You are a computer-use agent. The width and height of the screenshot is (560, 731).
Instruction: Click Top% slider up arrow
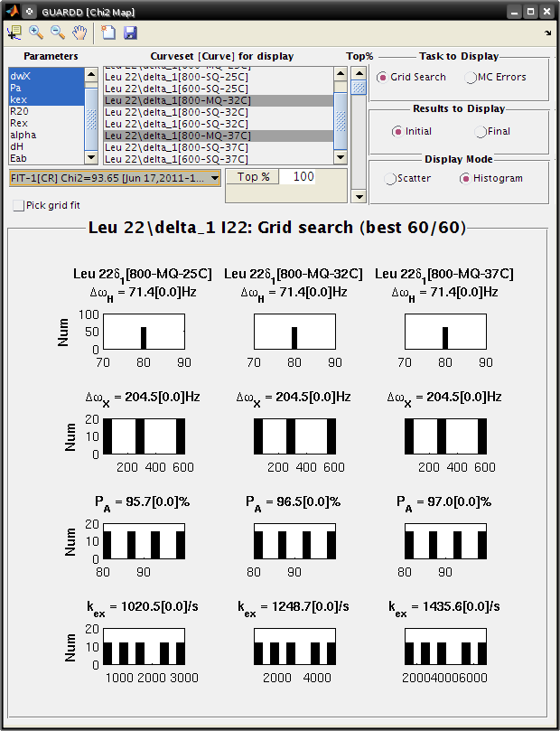click(x=359, y=74)
